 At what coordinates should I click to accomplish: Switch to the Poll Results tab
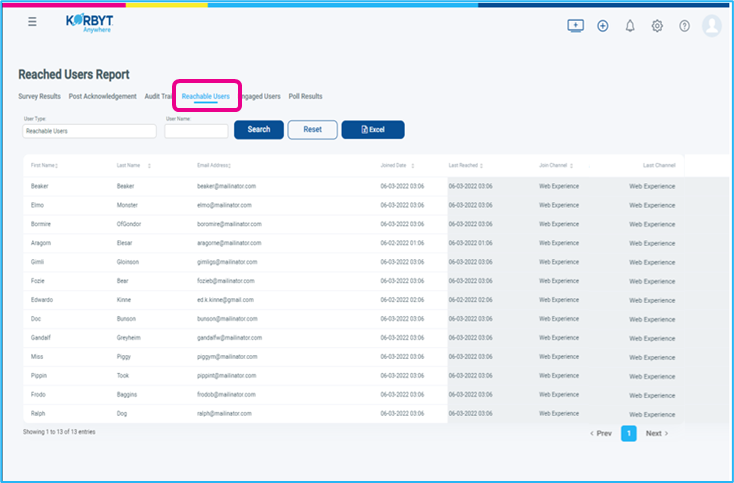tap(305, 96)
